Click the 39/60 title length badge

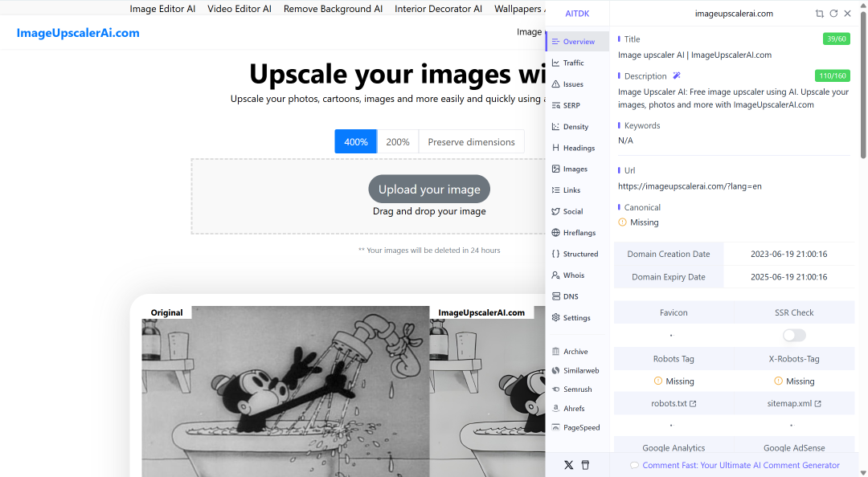(837, 39)
